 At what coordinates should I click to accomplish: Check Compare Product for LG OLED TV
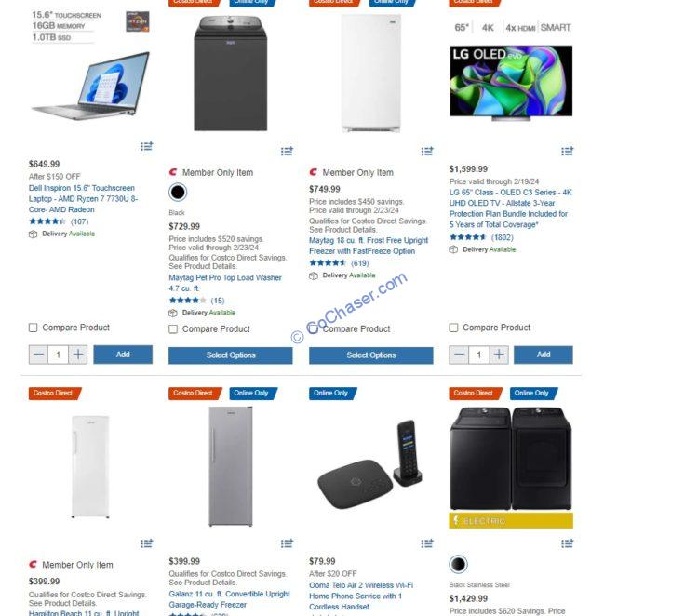point(453,328)
